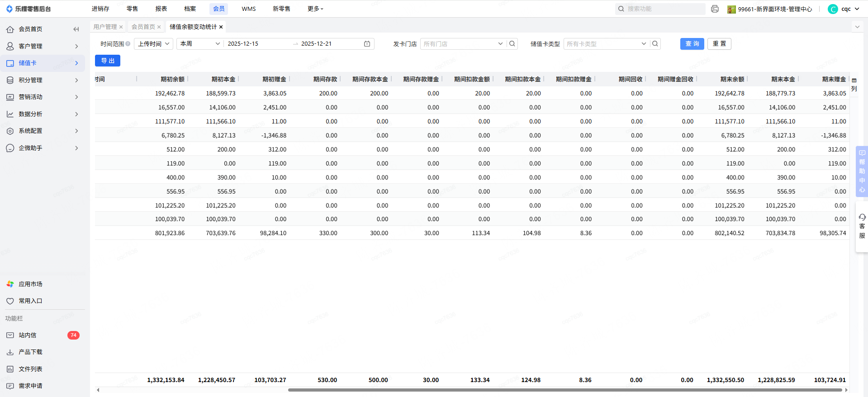Click the 查询 query button
This screenshot has height=397, width=868.
click(692, 44)
